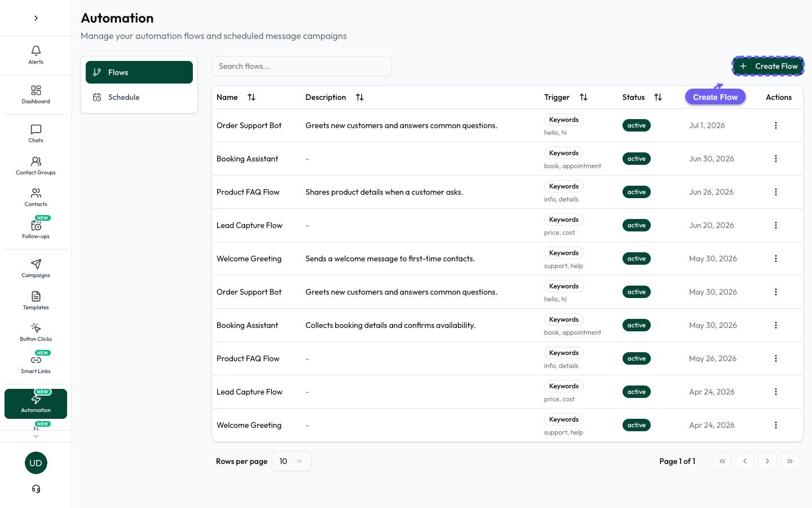Screen dimensions: 812x508
Task: Jump to the last page
Action: [x=790, y=461]
